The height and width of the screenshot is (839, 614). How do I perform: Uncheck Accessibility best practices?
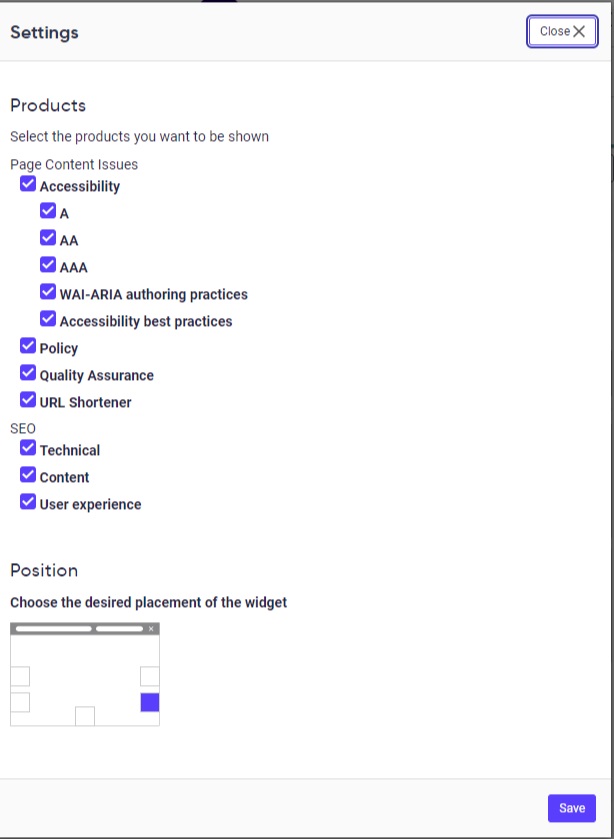[x=48, y=318]
